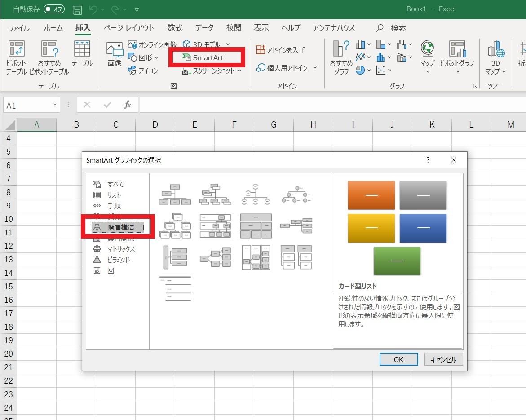Go to the データ tab
Image resolution: width=526 pixels, height=420 pixels.
204,28
